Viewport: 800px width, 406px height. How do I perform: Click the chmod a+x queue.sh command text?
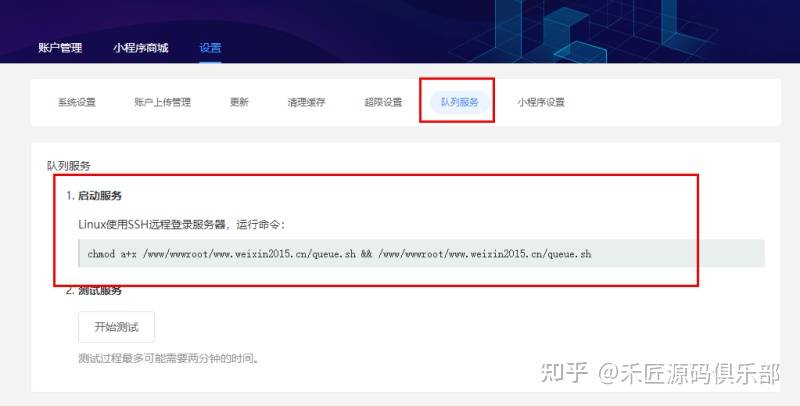pyautogui.click(x=339, y=253)
